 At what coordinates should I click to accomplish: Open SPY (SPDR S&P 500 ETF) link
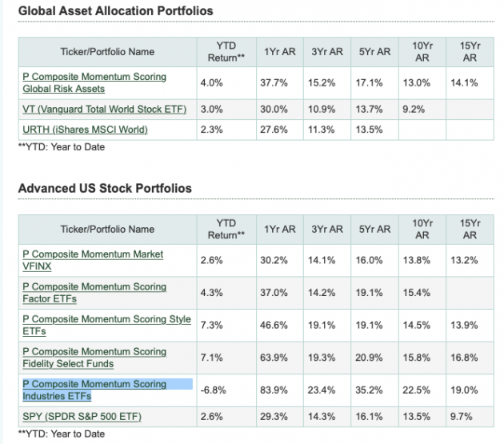(x=82, y=416)
